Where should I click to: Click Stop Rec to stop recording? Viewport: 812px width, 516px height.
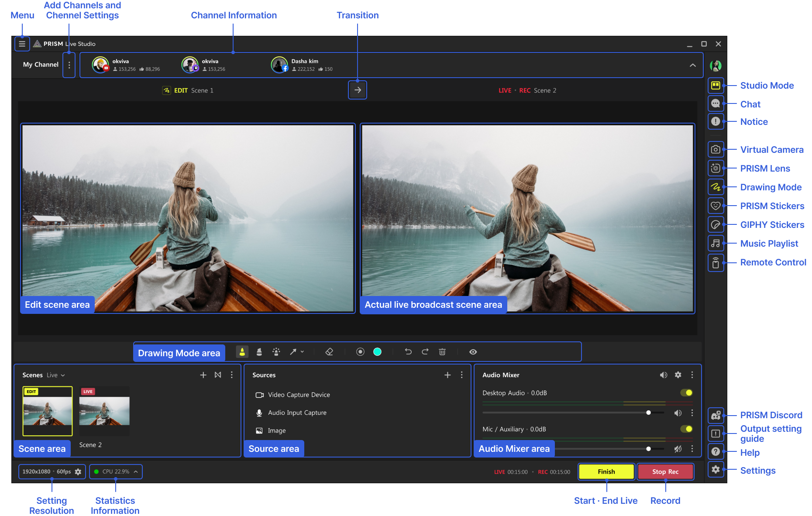665,471
